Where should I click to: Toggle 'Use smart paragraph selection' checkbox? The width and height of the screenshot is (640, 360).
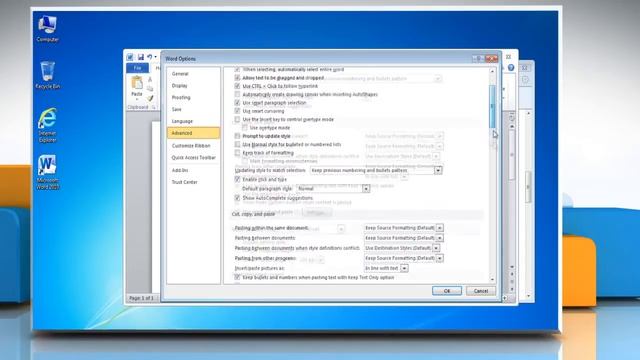click(237, 103)
